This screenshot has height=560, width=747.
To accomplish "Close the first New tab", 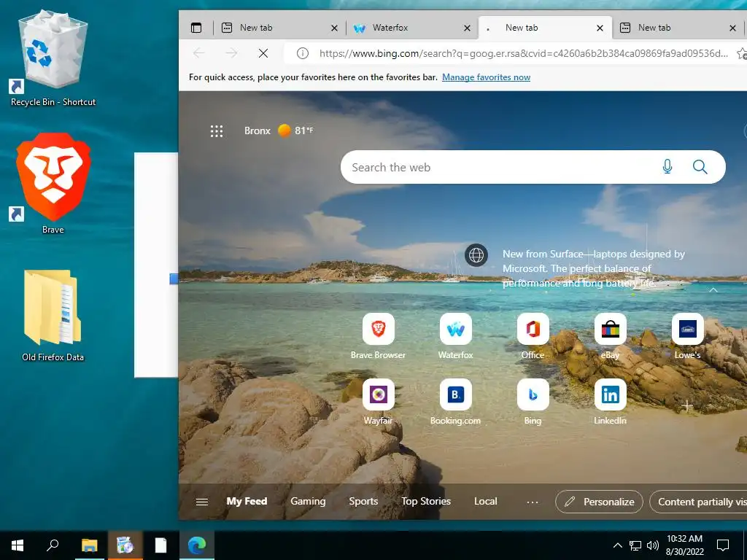I will tap(334, 28).
